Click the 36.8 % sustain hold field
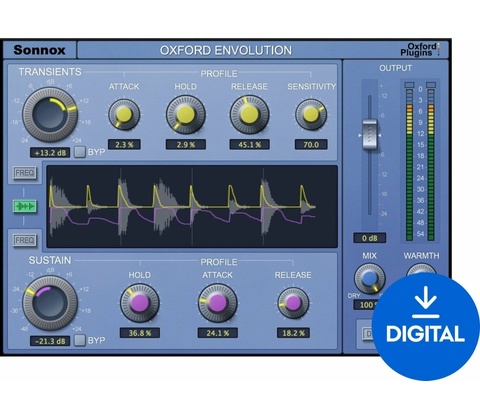480x420 pixels. (140, 333)
